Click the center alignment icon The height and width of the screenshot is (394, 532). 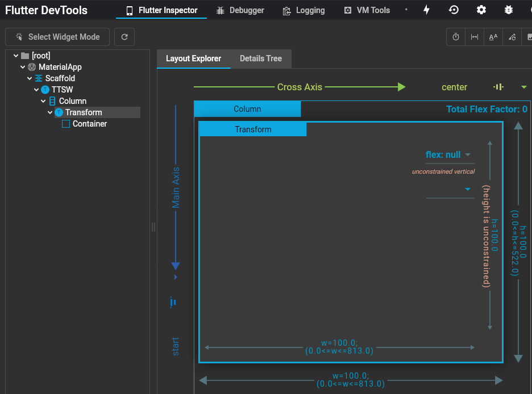coord(498,87)
